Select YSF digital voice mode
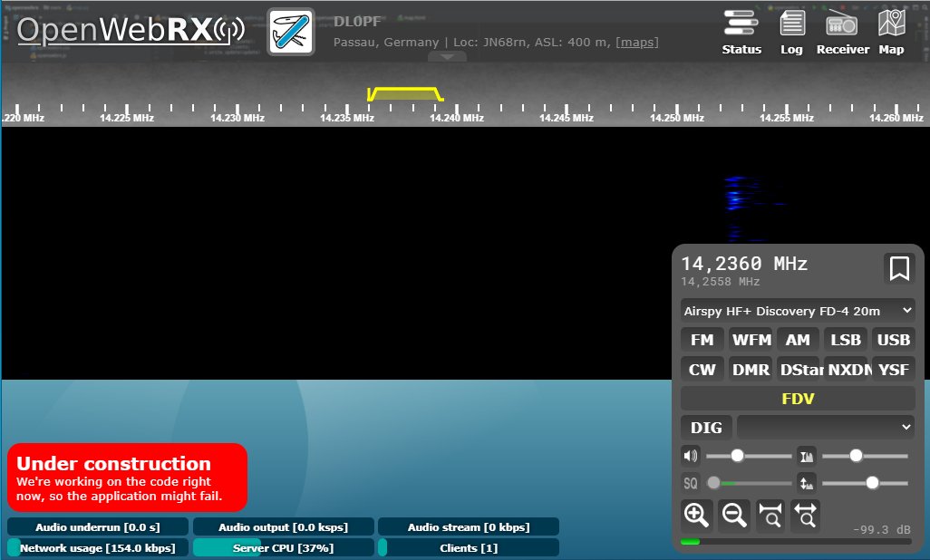The image size is (930, 560). point(893,370)
